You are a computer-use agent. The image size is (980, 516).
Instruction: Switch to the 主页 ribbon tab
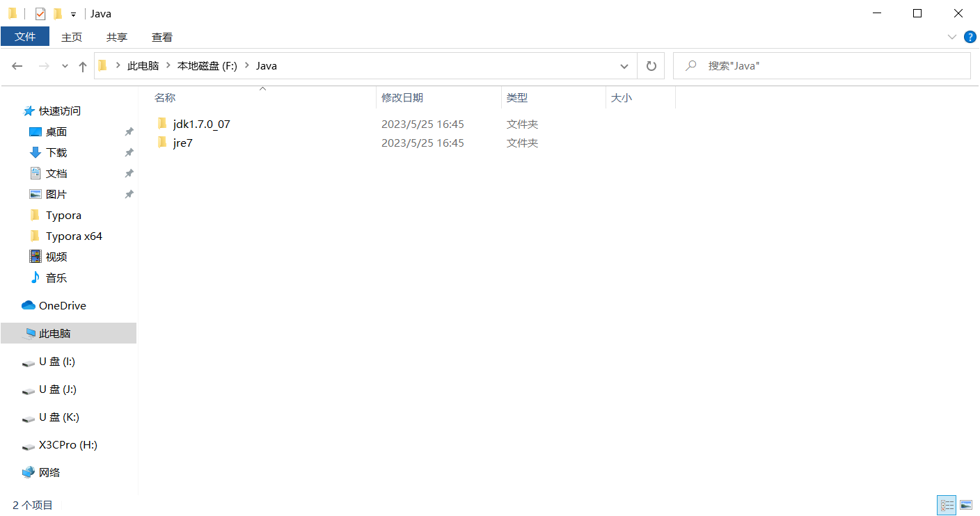click(x=72, y=37)
